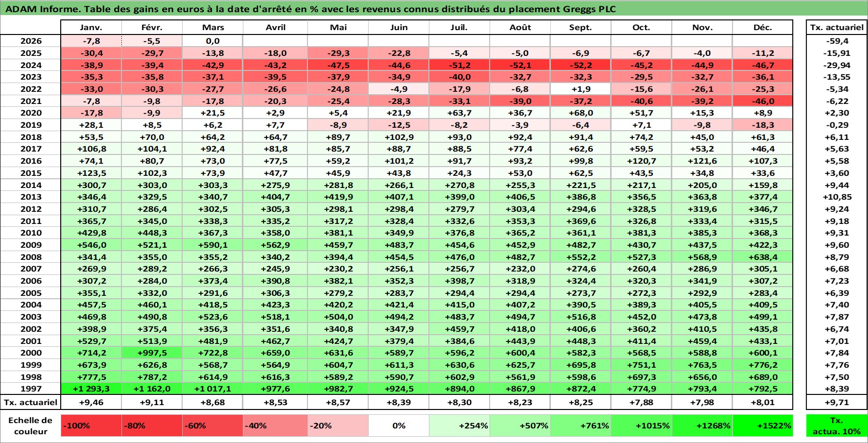Select the +507% legend swatch
Viewport: 868px width, 443px height.
520,426
